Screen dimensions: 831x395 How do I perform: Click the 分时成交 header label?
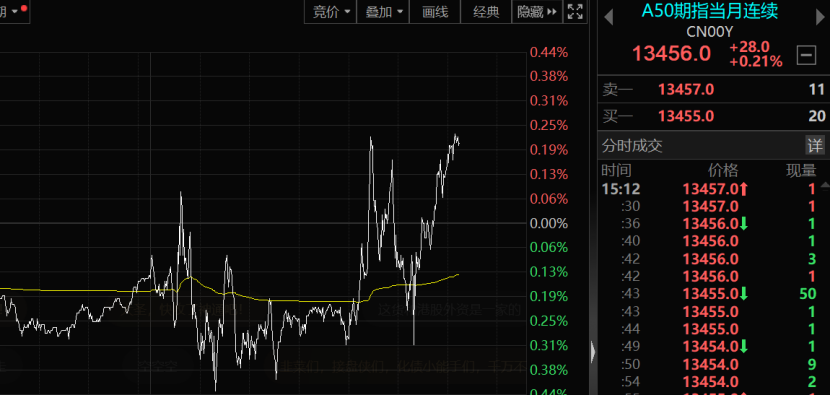click(632, 146)
